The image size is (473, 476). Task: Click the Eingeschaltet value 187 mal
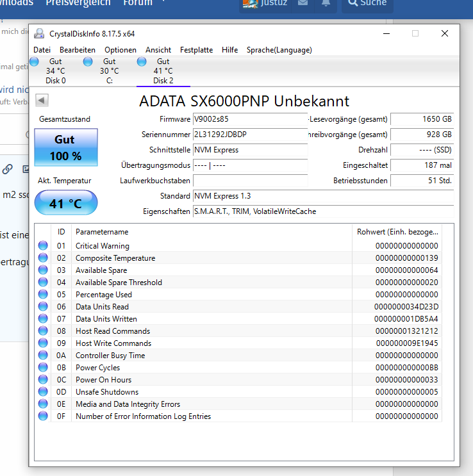[x=422, y=165]
